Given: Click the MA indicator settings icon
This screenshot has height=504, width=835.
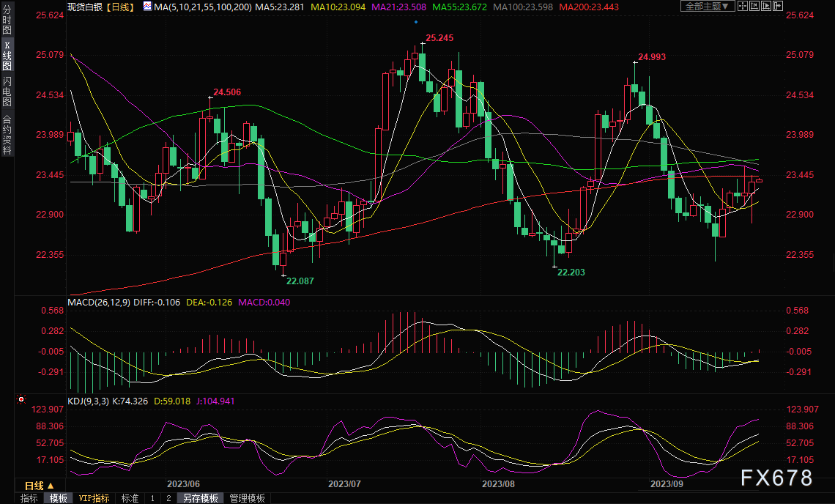Looking at the screenshot, I should coord(147,7).
